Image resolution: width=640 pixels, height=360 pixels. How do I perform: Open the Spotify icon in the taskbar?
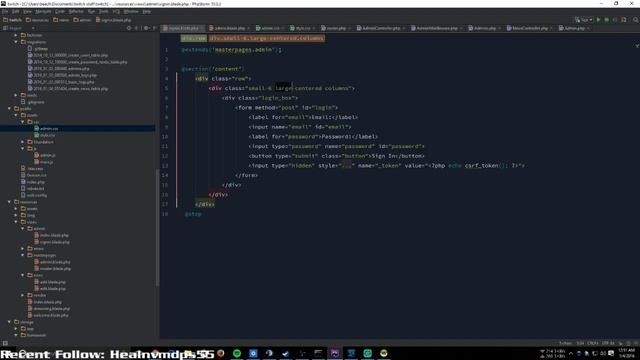coord(237,353)
